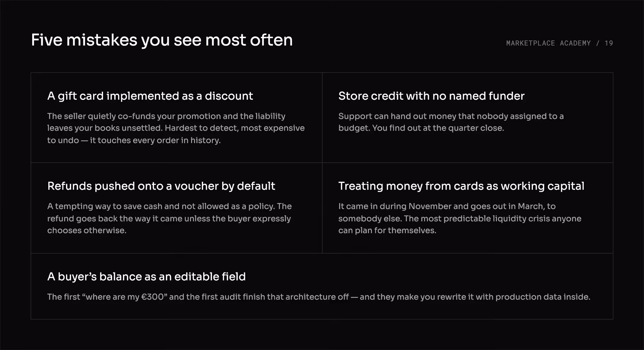Select the 'Store credit with no named funder' heading
The height and width of the screenshot is (350, 644).
[431, 96]
